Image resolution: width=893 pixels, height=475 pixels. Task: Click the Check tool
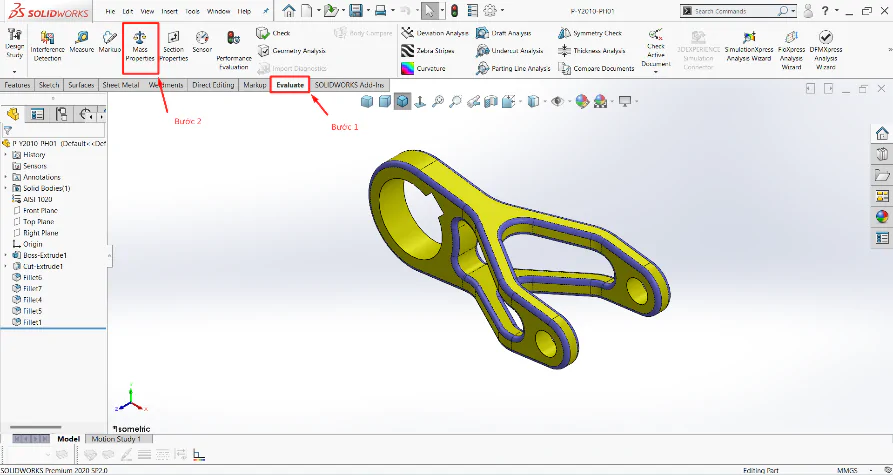[273, 33]
